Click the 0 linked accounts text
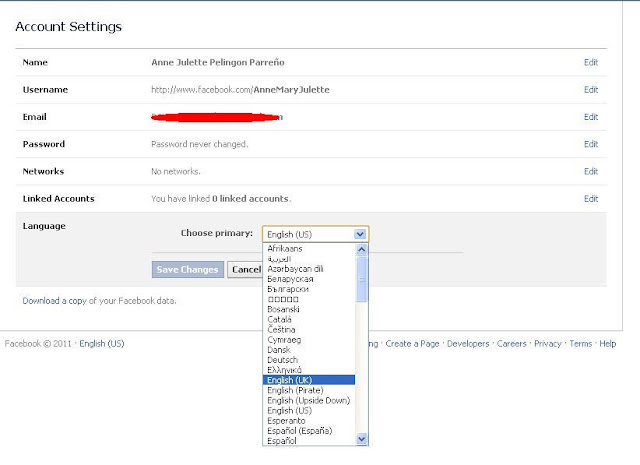The height and width of the screenshot is (465, 640). coord(251,199)
